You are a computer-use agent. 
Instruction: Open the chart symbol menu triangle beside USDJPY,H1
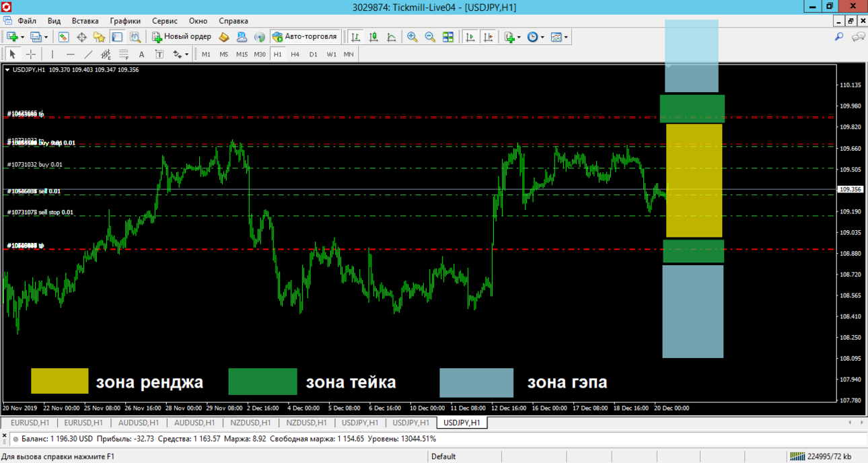[x=7, y=70]
